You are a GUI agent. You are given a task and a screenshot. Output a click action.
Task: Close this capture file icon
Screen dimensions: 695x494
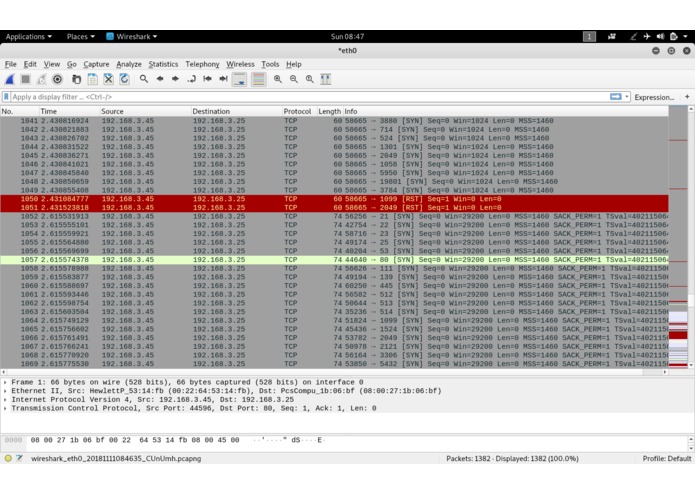(x=109, y=79)
